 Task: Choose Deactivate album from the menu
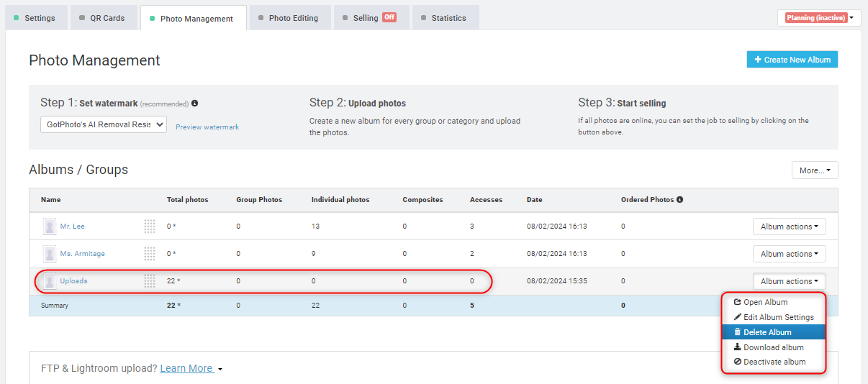click(774, 362)
